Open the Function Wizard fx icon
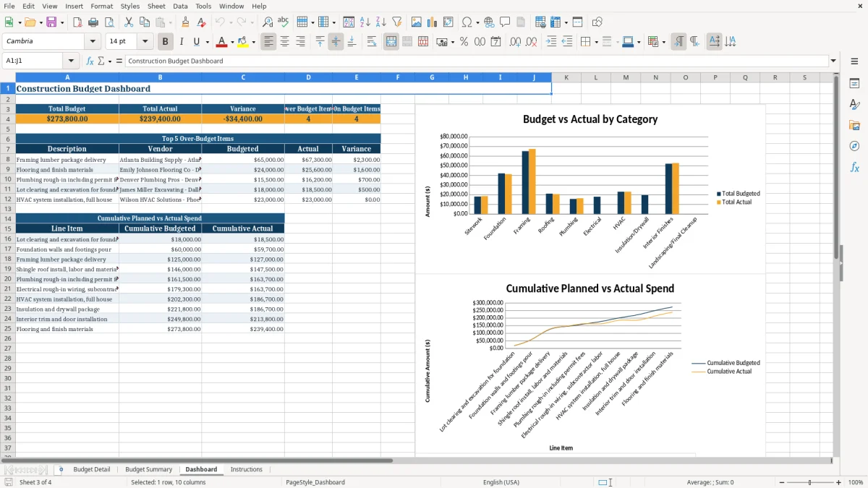868x488 pixels. coord(90,61)
